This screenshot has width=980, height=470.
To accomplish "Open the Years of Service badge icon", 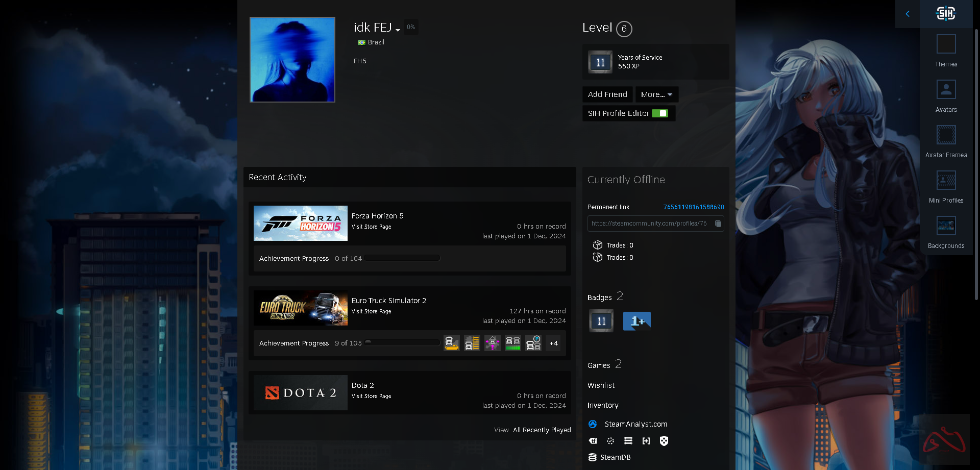I will (x=600, y=62).
